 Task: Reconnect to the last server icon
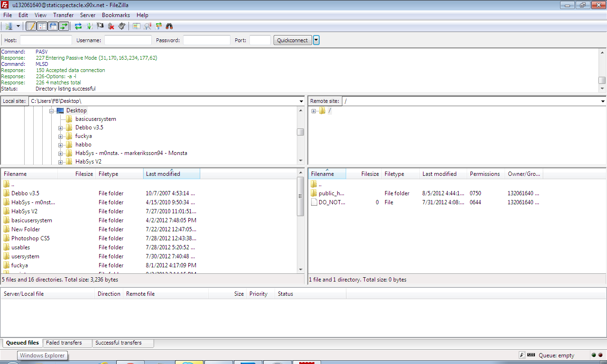pos(122,26)
